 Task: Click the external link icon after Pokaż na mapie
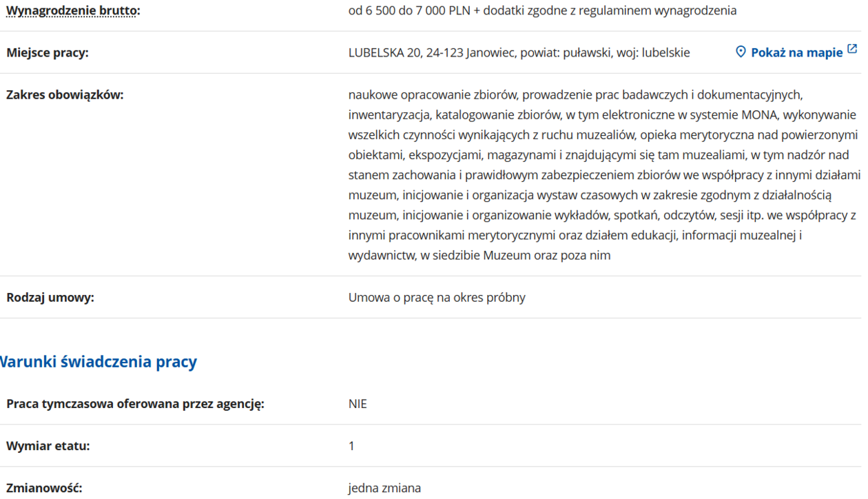click(852, 50)
